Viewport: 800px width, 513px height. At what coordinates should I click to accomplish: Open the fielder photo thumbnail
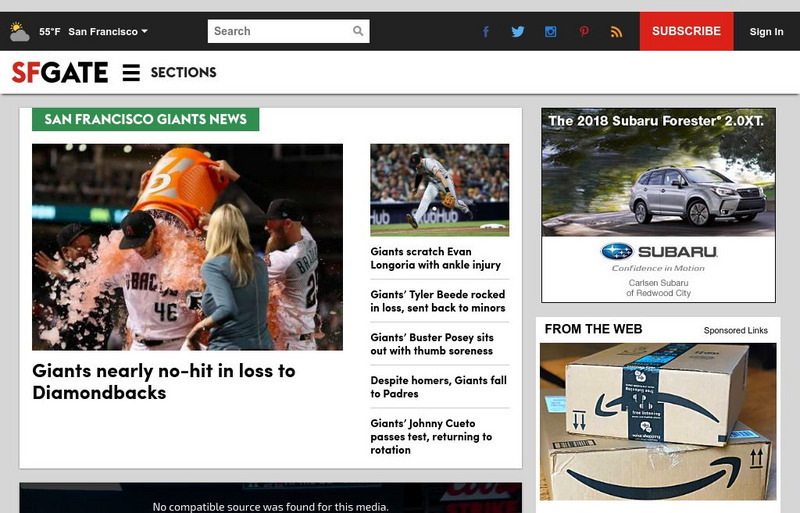[x=439, y=190]
